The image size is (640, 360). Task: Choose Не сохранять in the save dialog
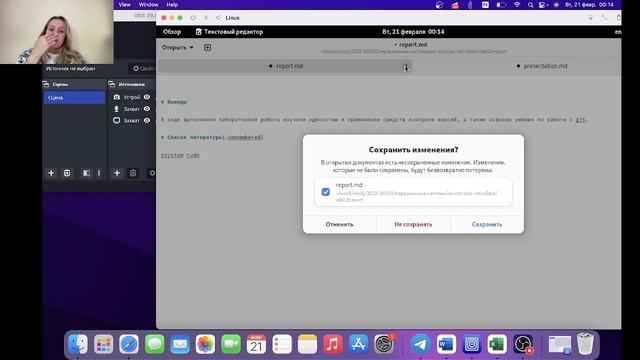(413, 224)
